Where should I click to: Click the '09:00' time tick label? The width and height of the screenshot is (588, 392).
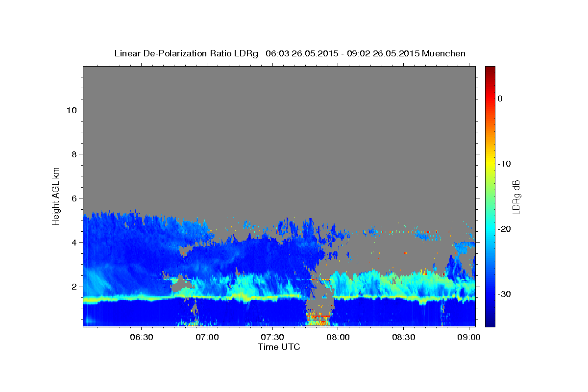pos(469,337)
